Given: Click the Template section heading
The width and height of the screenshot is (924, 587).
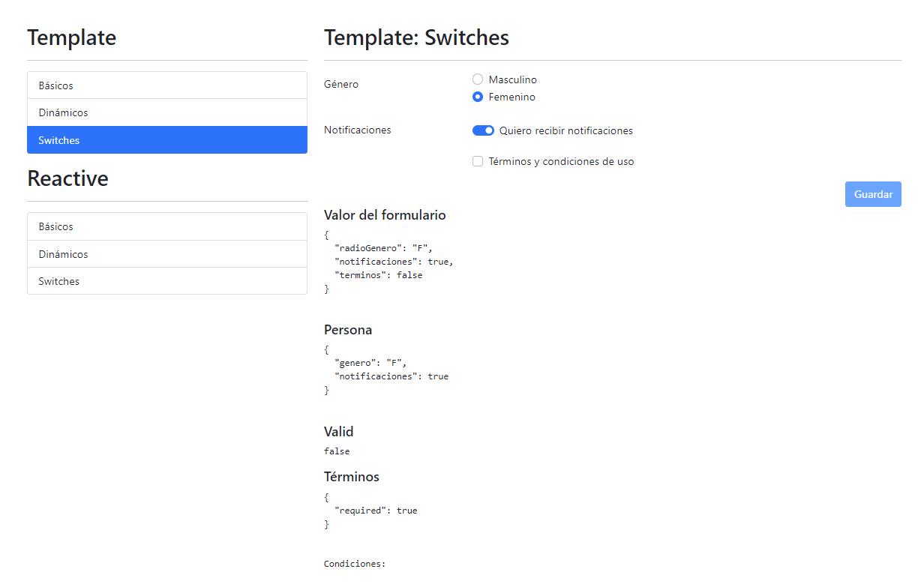Looking at the screenshot, I should point(71,37).
